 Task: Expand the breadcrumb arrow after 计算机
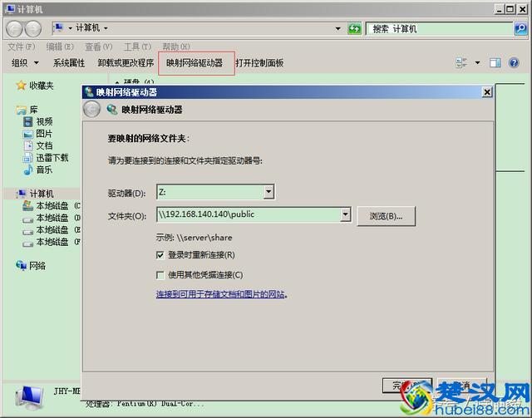click(x=106, y=28)
